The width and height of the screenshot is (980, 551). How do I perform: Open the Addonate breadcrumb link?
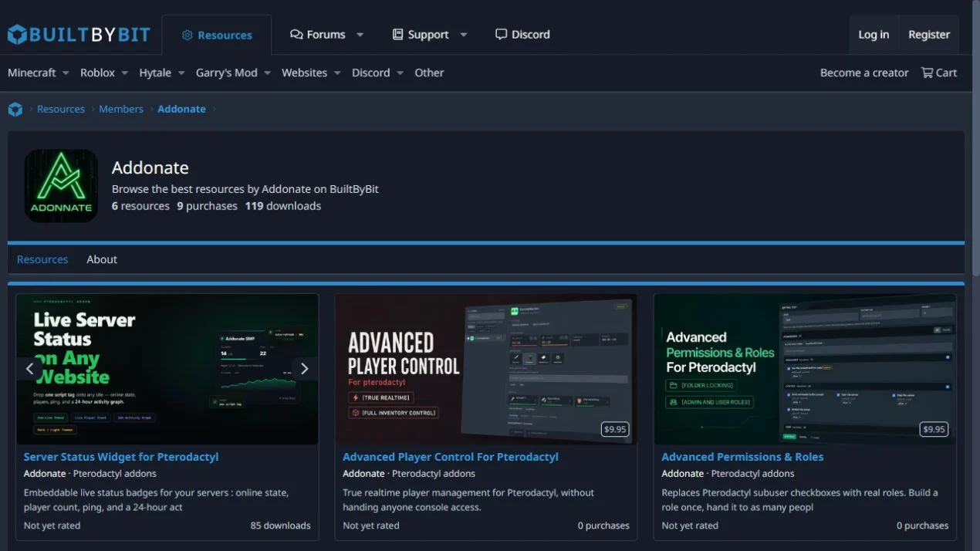(x=181, y=109)
